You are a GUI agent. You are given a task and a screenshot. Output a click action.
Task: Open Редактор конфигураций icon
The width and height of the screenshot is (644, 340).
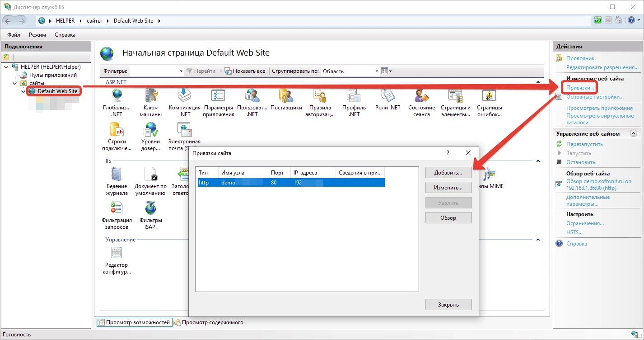point(117,253)
